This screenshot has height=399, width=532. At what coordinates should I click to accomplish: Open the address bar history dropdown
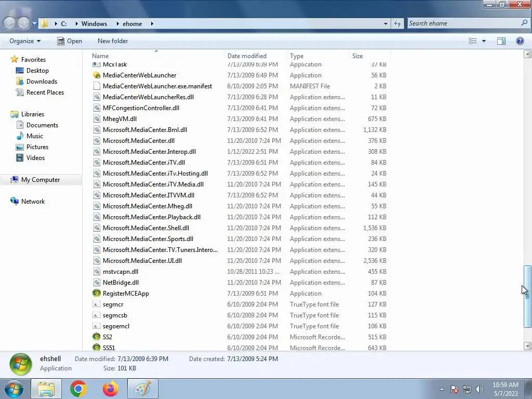point(385,24)
